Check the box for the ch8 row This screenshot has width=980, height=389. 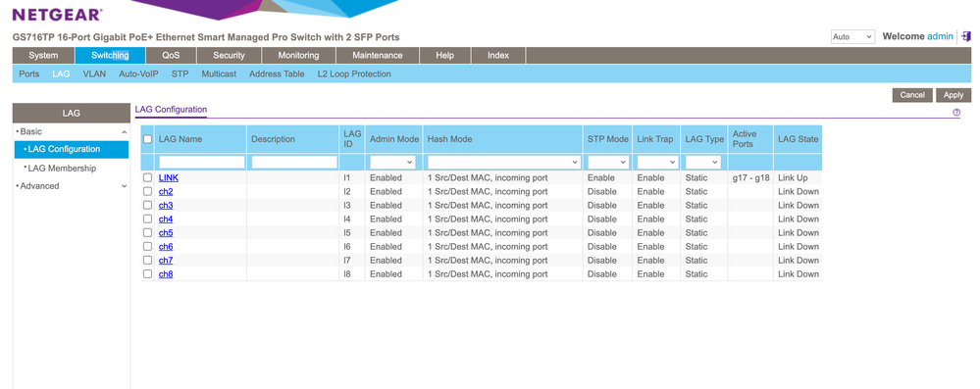pos(147,274)
